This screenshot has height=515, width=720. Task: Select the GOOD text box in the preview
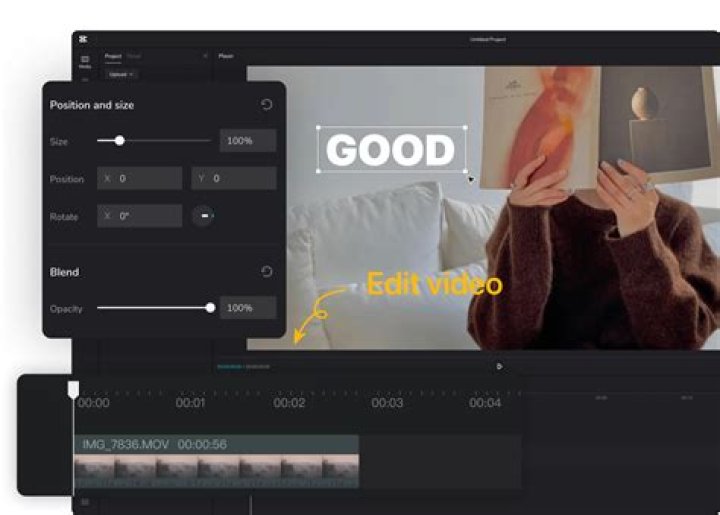pos(391,150)
